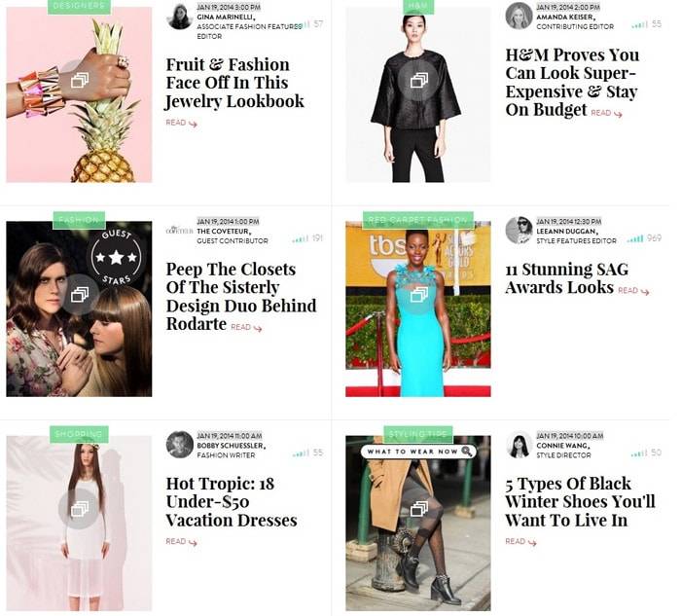
Task: Open gallery icon on white dress image
Action: point(79,509)
